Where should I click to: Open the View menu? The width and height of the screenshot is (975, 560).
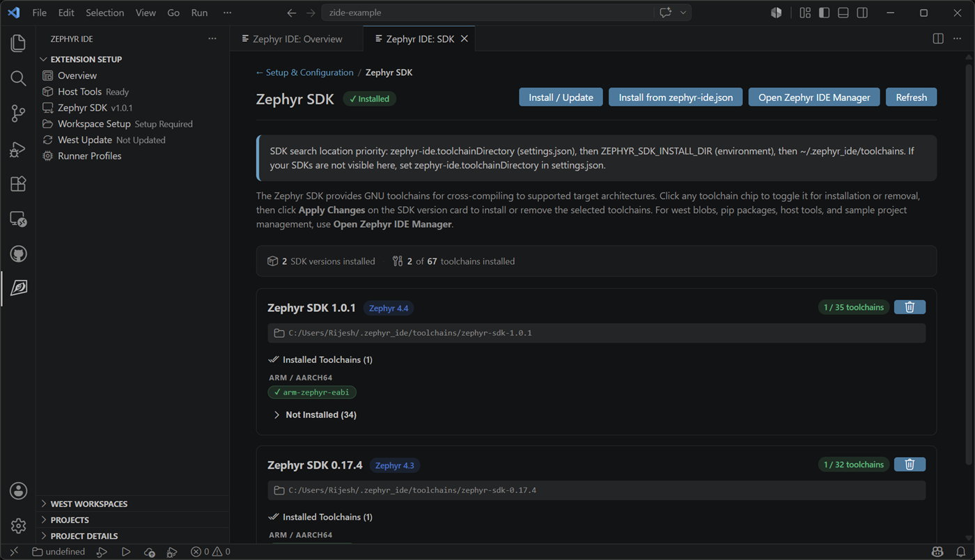[x=146, y=13]
